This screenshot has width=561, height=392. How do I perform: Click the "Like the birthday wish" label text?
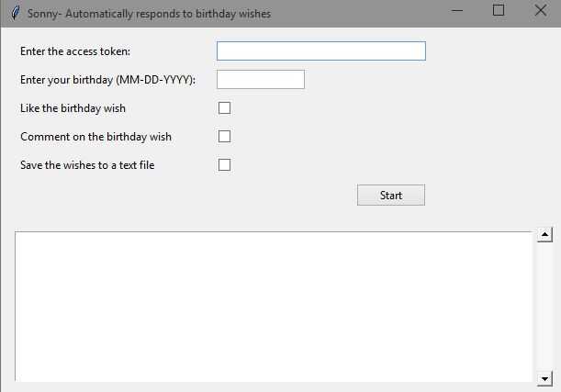click(x=73, y=108)
